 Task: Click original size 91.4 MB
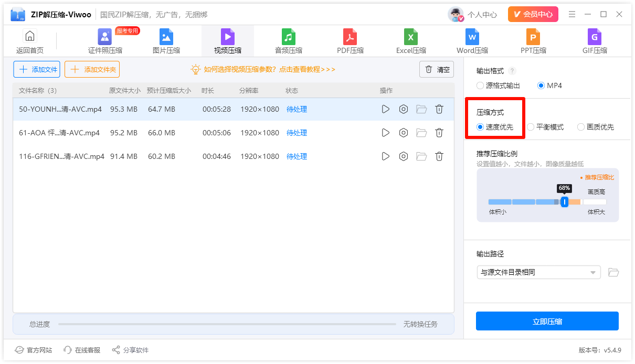click(124, 156)
